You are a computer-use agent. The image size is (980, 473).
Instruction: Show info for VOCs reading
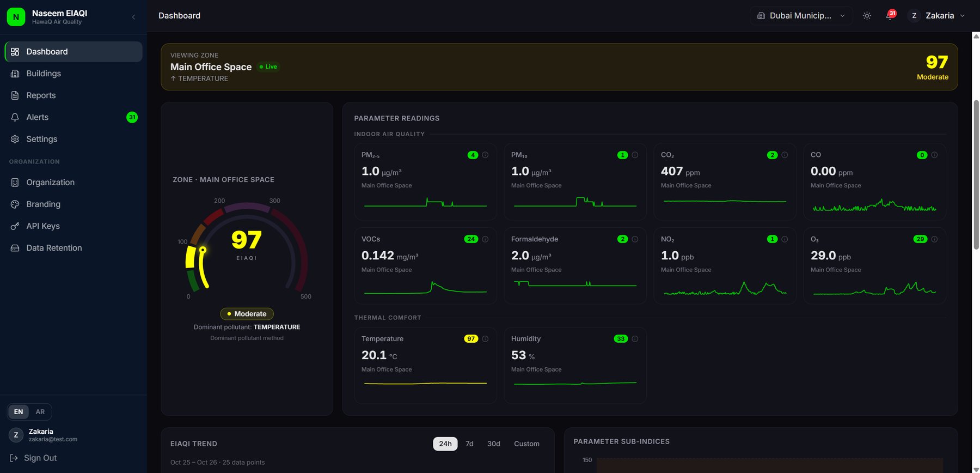tap(485, 239)
